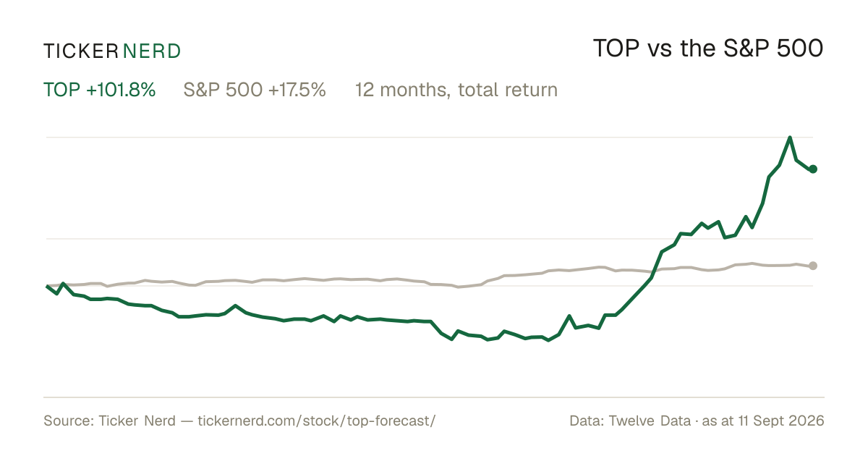The height and width of the screenshot is (456, 868).
Task: Click the 12 months, total return label
Action: coord(456,90)
